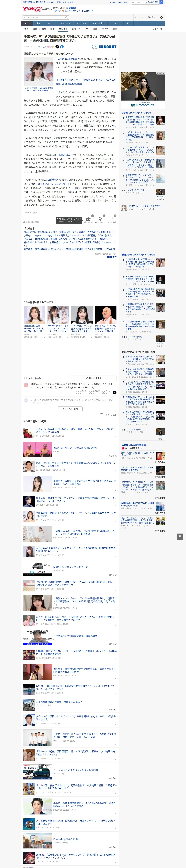Select the 国際 category tab

44,29
